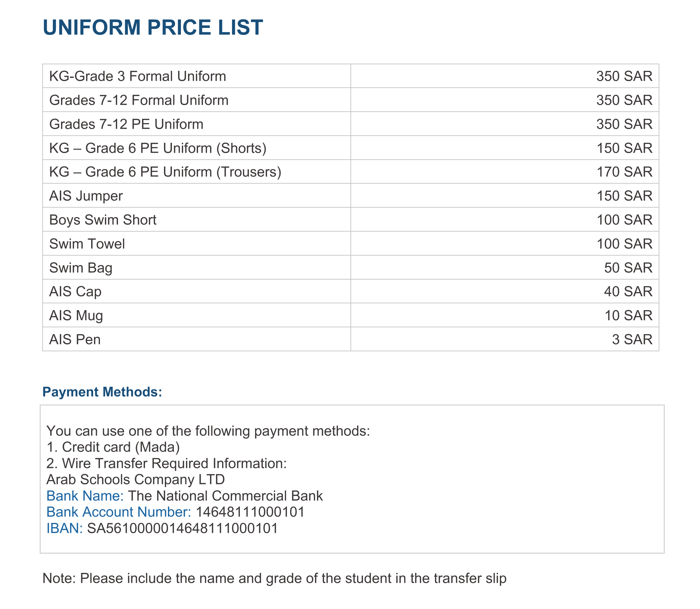Select the Grades 7-12 PE Uniform item
Image resolution: width=700 pixels, height=609 pixels.
[x=126, y=124]
